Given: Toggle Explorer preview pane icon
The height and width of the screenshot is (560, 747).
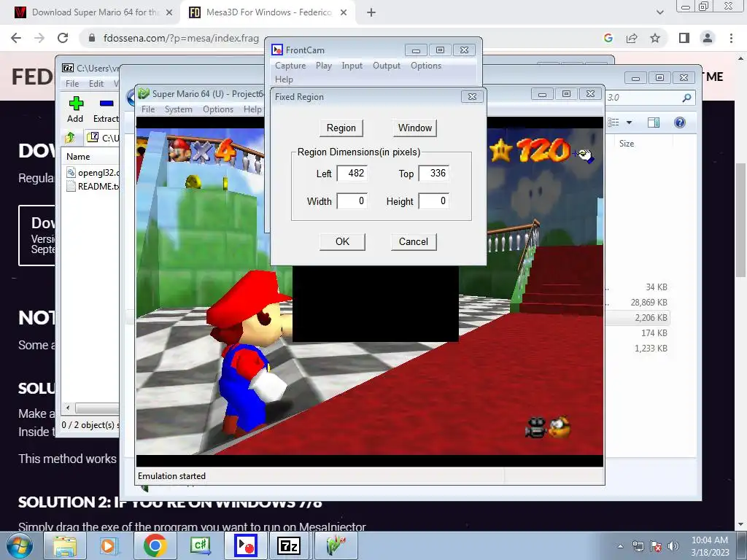Looking at the screenshot, I should pos(654,122).
